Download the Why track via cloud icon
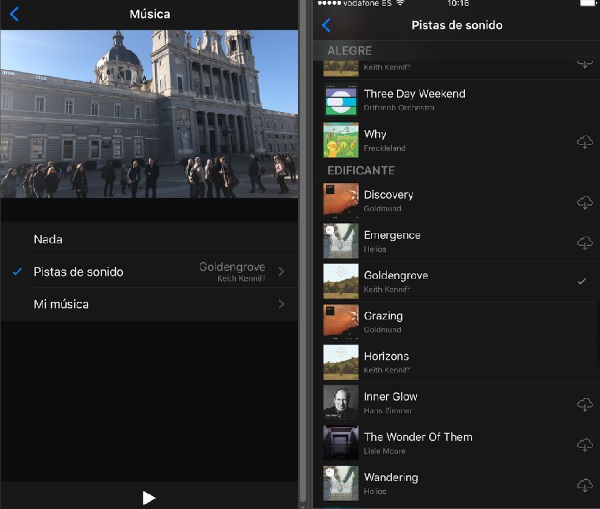 [x=584, y=142]
